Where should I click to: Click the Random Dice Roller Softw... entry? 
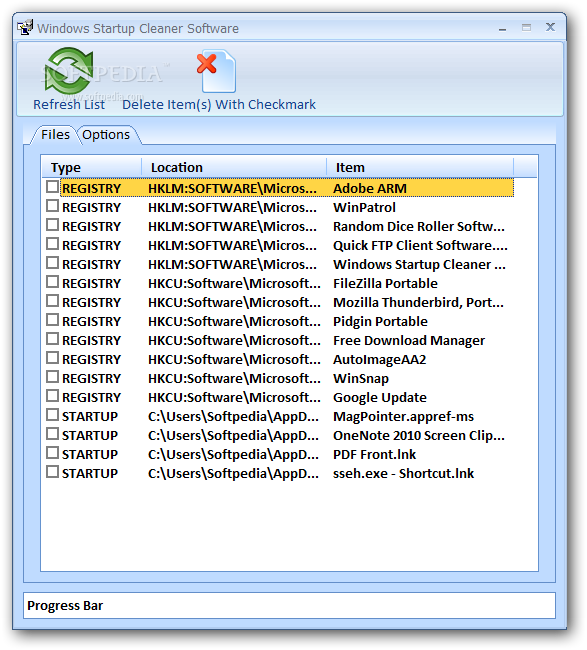click(419, 227)
